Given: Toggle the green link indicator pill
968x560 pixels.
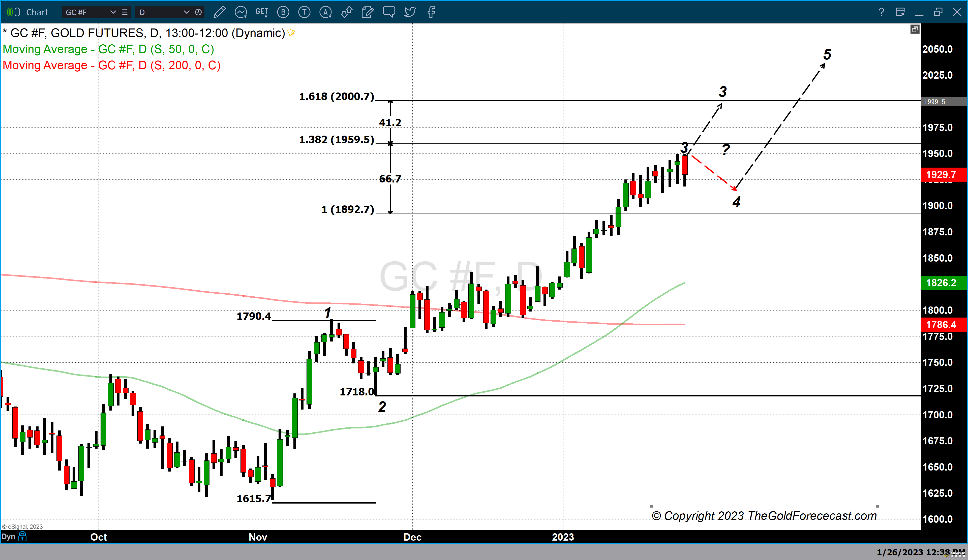Looking at the screenshot, I should (x=10, y=12).
